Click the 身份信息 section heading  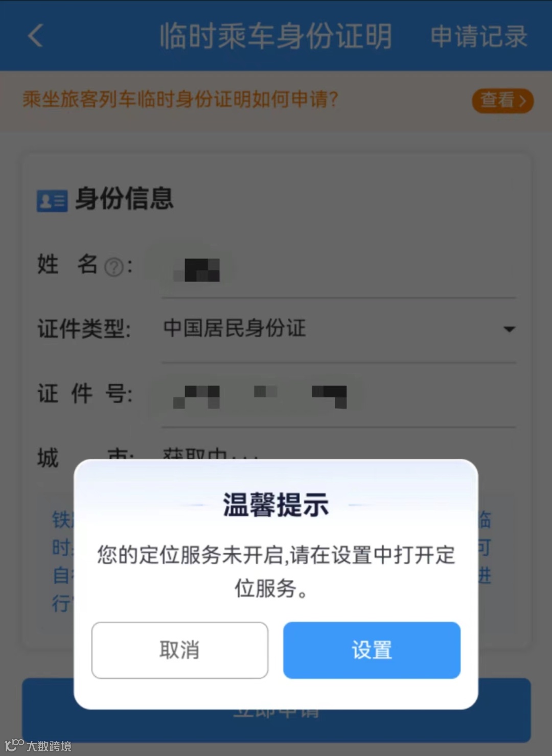pyautogui.click(x=125, y=199)
